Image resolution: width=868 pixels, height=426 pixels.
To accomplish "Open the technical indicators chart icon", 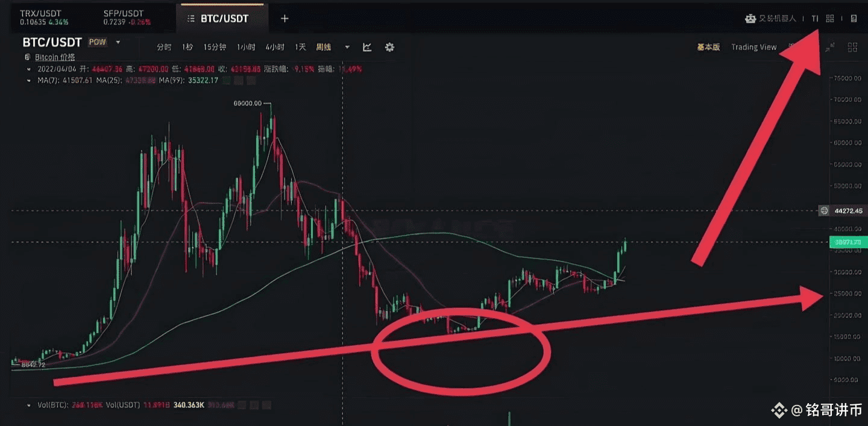I will click(367, 47).
